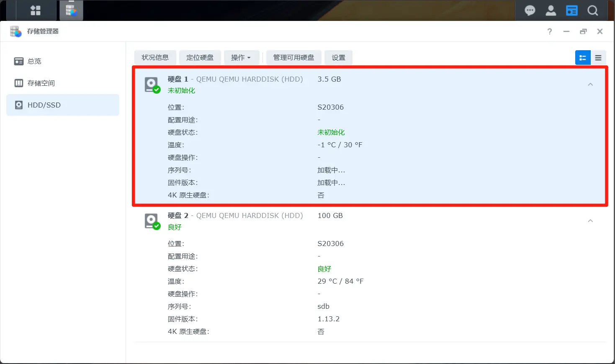Viewport: 615px width, 364px height.
Task: Collapse the 硬盘 1 details
Action: tap(590, 85)
